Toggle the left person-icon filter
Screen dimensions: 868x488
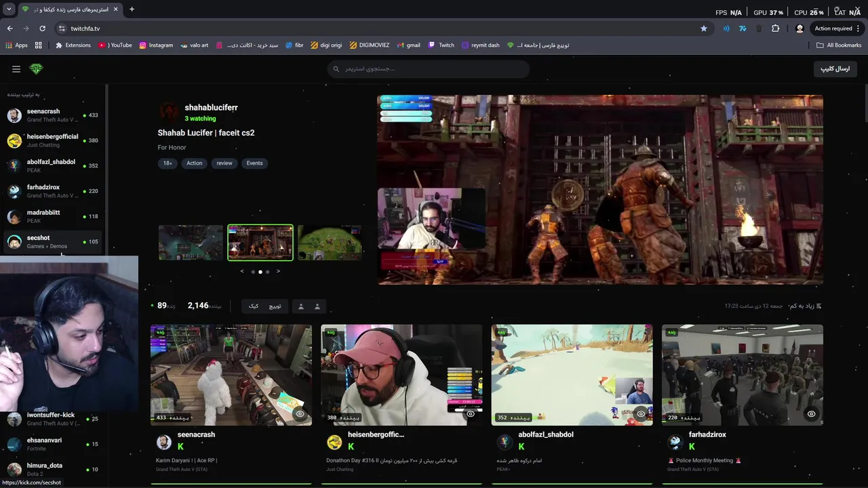(301, 306)
